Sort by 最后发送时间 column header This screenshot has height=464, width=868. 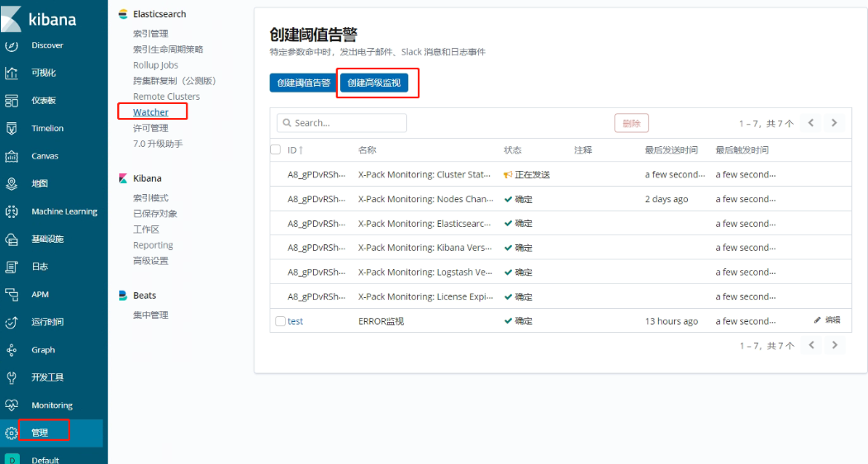[x=671, y=150]
